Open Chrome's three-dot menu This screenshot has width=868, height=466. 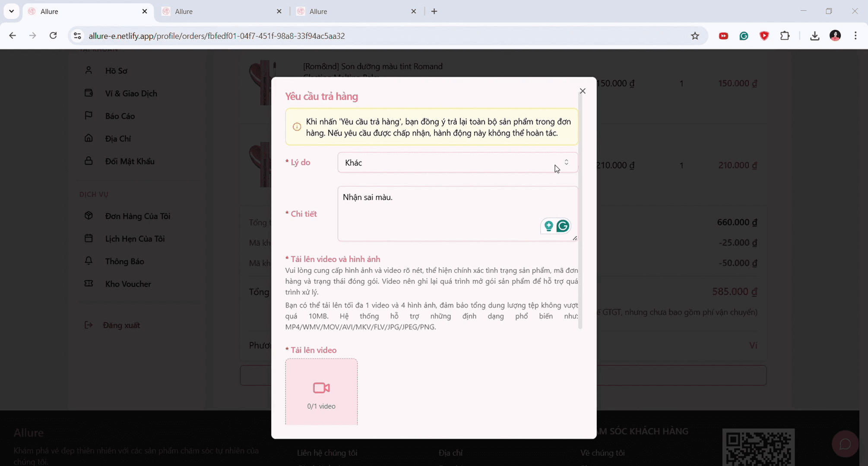coord(855,36)
